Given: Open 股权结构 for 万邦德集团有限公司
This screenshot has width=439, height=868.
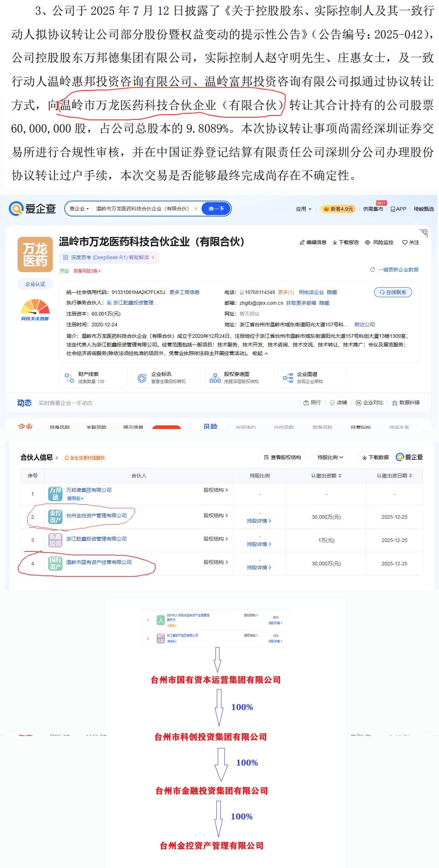Looking at the screenshot, I should click(x=216, y=490).
